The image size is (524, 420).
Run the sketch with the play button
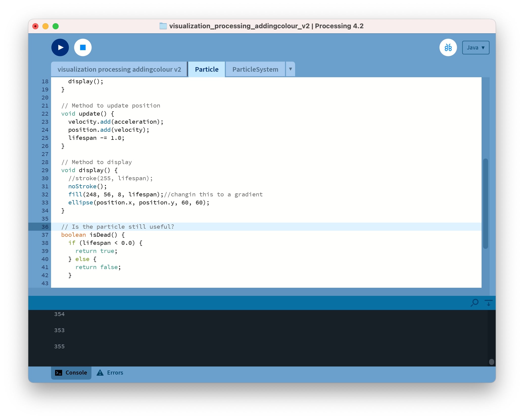[60, 47]
